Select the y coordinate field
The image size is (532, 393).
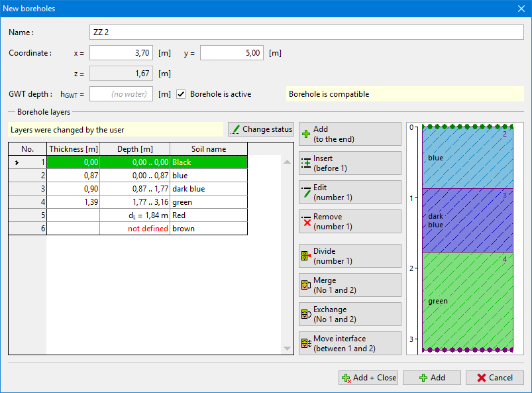[x=231, y=53]
